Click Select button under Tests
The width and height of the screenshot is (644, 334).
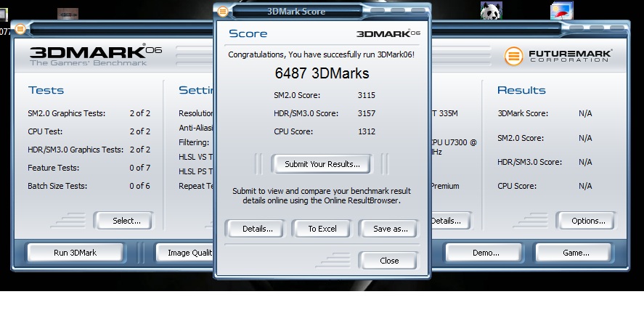click(124, 221)
